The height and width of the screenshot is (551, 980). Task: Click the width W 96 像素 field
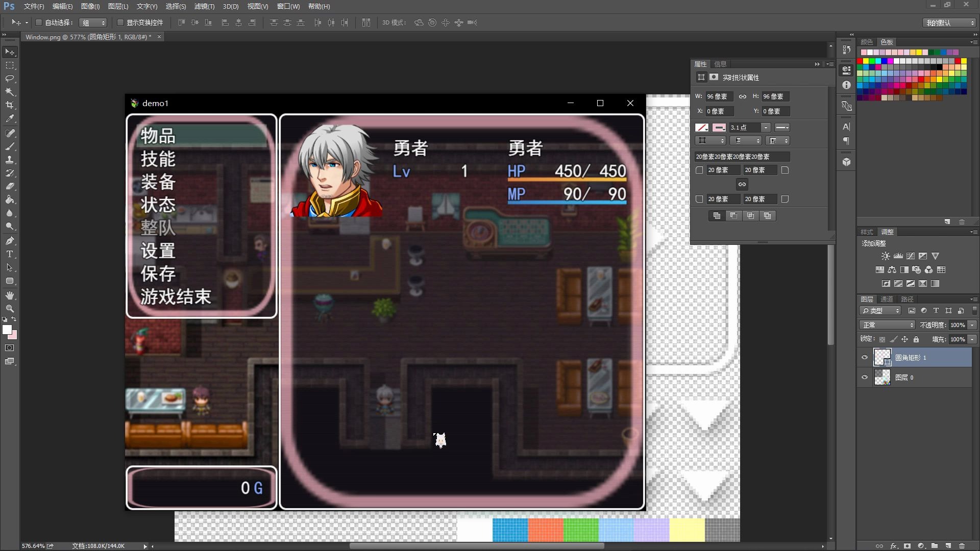click(719, 96)
